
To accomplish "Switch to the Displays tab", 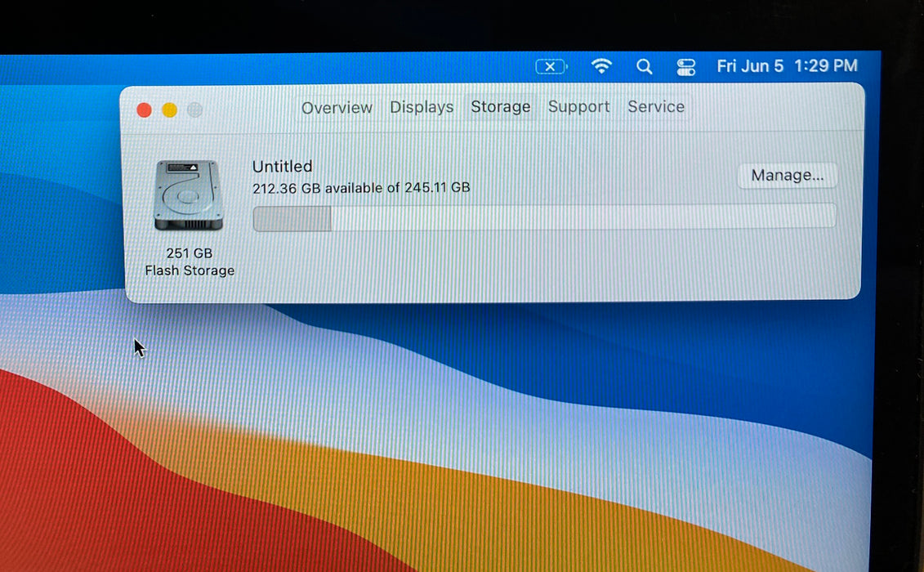I will click(422, 107).
